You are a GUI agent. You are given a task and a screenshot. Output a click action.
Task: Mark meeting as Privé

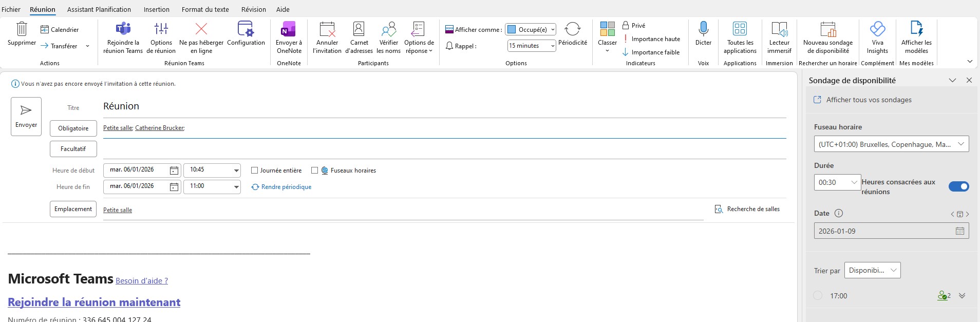click(x=634, y=26)
